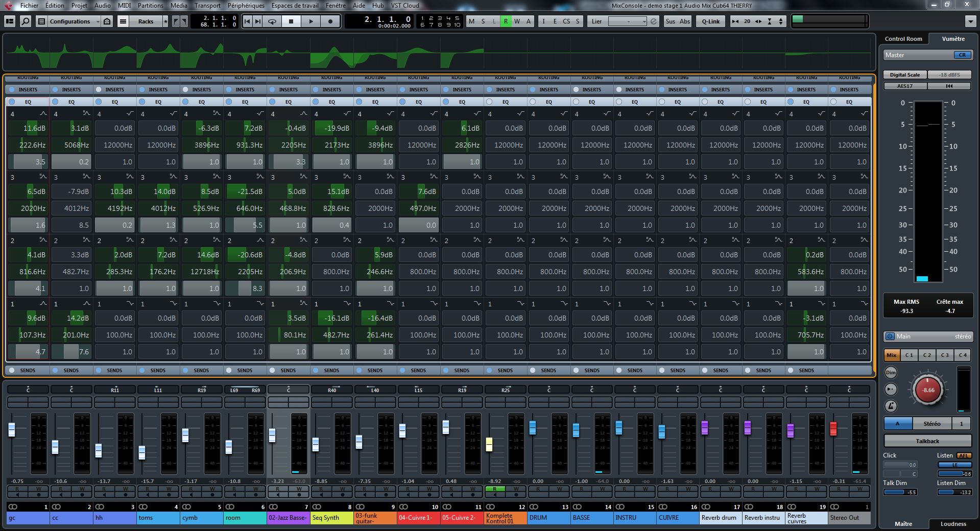Click the red Stereo Out fader handle

tap(833, 428)
